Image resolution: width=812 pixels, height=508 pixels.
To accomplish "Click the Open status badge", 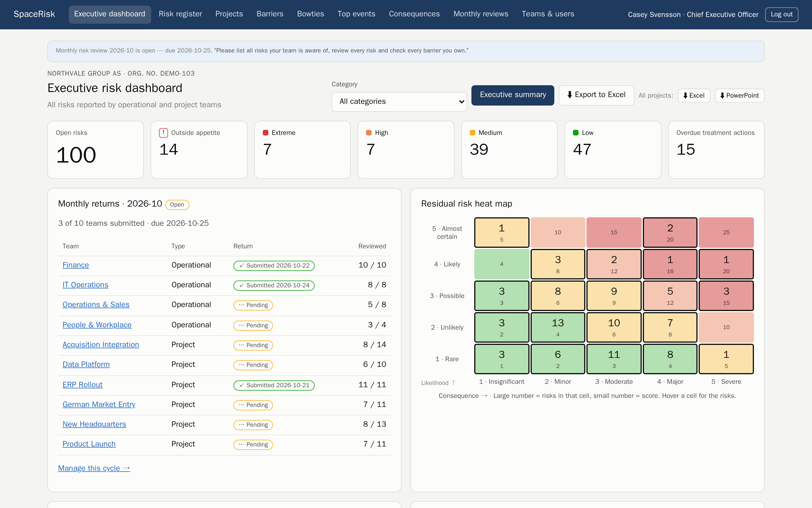I will (177, 205).
